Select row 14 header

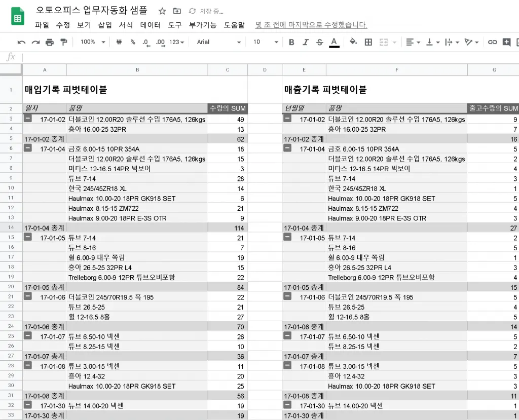[x=11, y=227]
